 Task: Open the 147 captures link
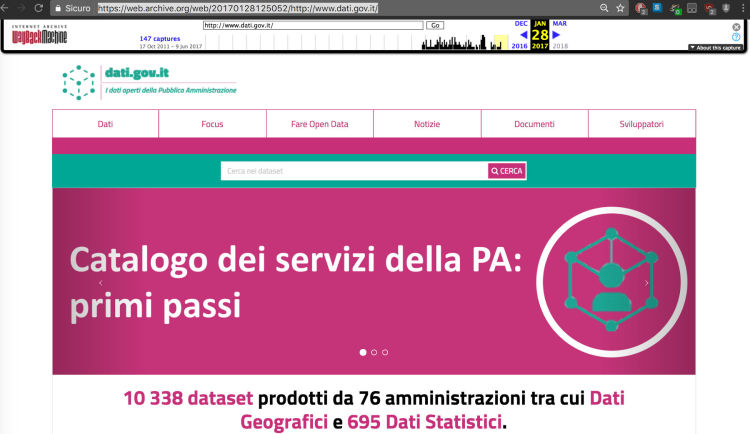pos(160,38)
